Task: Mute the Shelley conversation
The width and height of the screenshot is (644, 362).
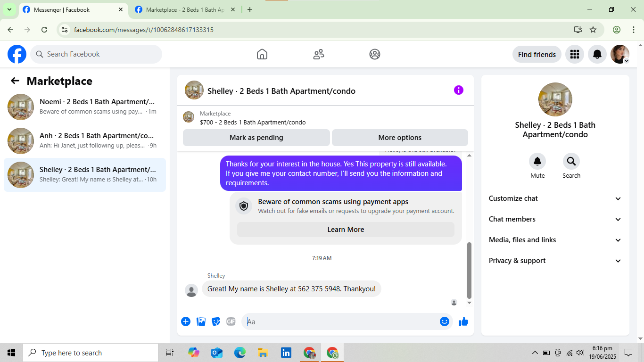Action: pos(537,162)
